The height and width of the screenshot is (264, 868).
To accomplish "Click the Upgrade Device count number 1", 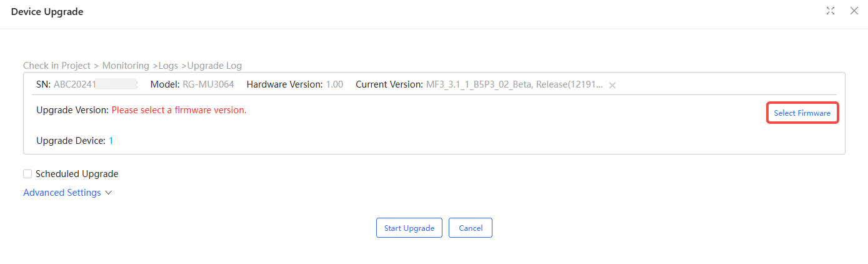I will pos(111,141).
